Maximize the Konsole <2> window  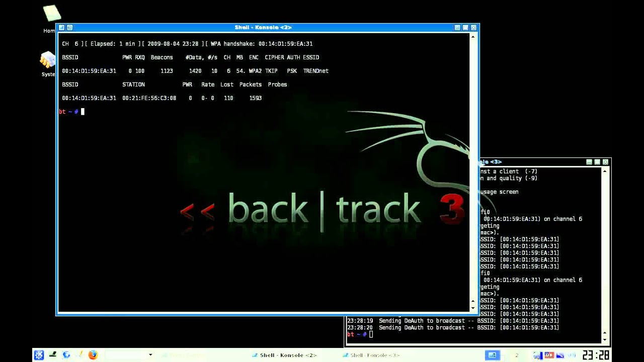click(465, 28)
